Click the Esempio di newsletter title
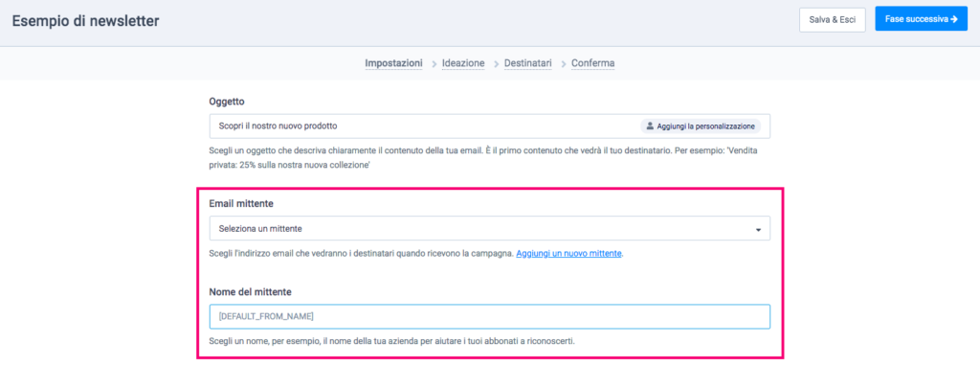Image resolution: width=980 pixels, height=366 pixels. pos(85,21)
